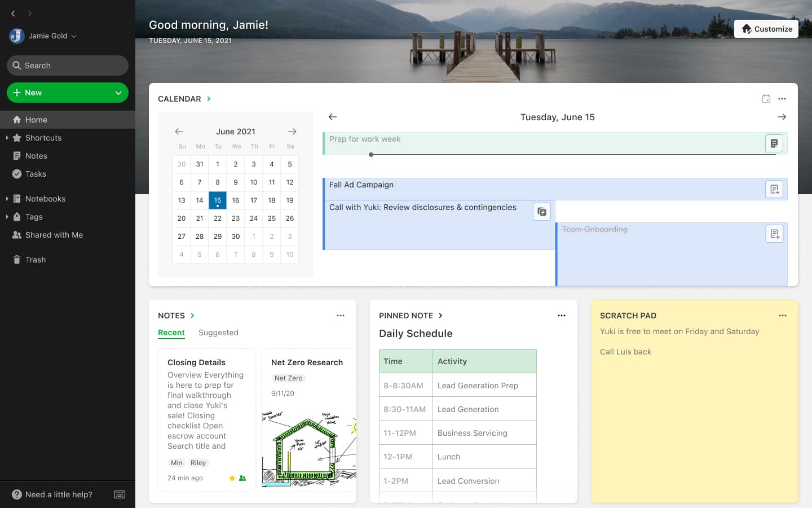Screen dimensions: 812x508
Task: Open Notebooks via its sidebar icon
Action: pos(18,199)
